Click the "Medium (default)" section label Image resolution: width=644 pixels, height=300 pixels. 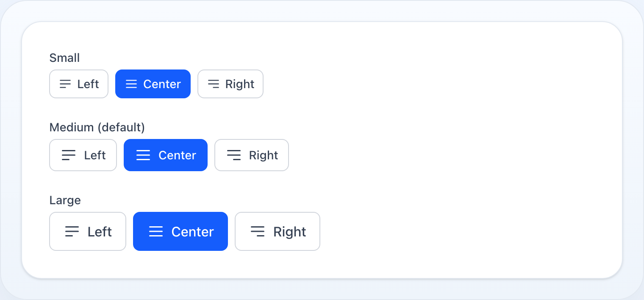[97, 127]
